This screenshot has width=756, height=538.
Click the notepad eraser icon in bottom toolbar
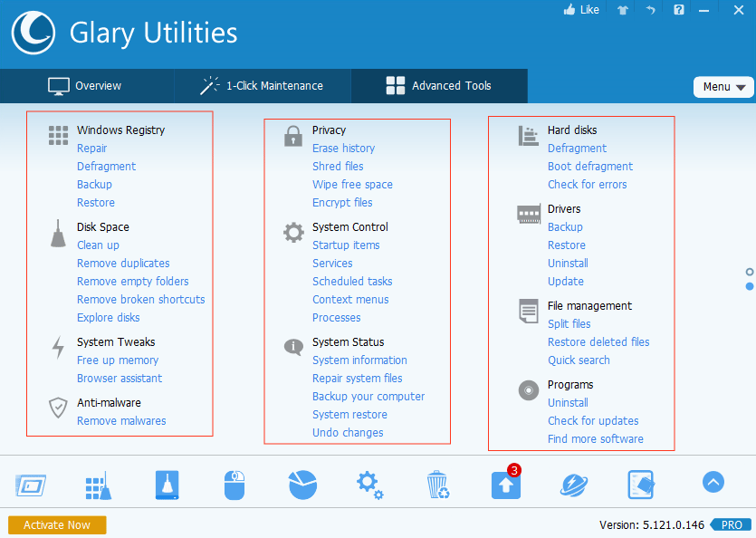[641, 485]
